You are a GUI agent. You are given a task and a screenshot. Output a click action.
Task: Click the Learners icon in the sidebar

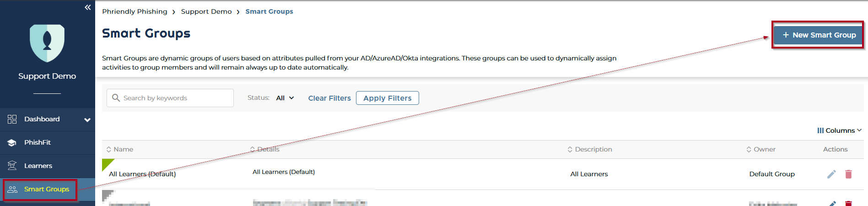12,166
